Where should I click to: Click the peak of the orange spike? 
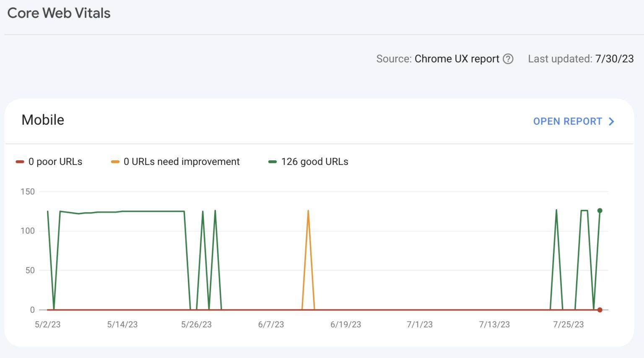[x=308, y=211]
